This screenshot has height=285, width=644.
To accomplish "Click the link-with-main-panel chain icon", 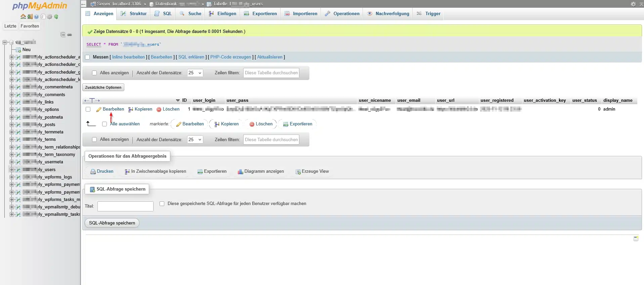I will point(70,35).
